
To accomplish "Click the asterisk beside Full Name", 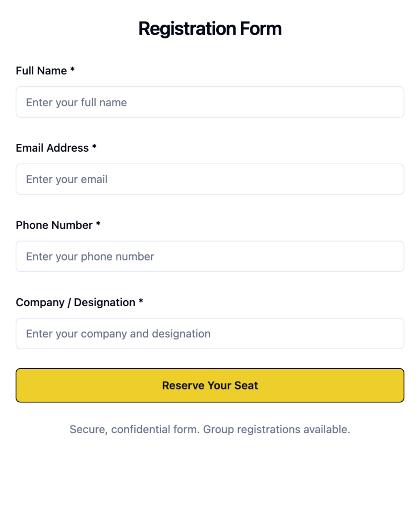I will tap(72, 70).
